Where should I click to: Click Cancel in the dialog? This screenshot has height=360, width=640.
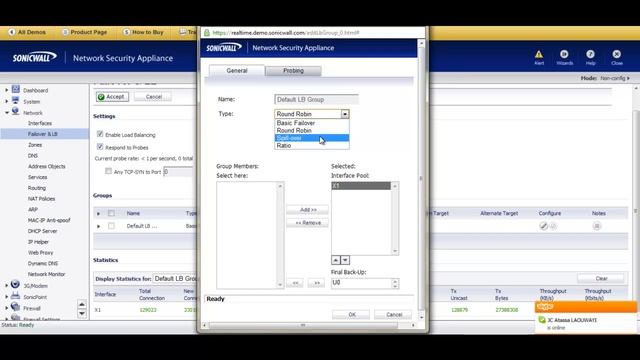click(x=393, y=314)
